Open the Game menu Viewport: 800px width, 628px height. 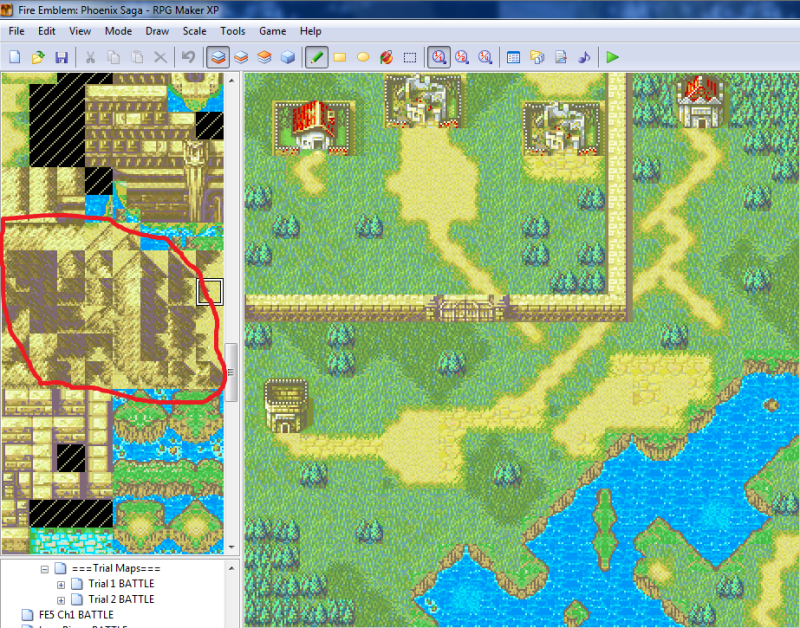coord(272,31)
